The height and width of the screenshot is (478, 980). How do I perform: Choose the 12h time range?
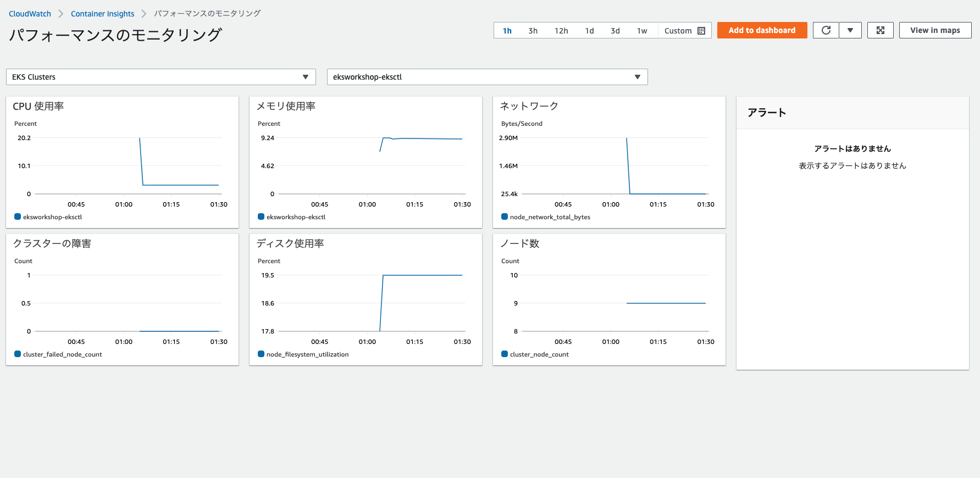561,31
